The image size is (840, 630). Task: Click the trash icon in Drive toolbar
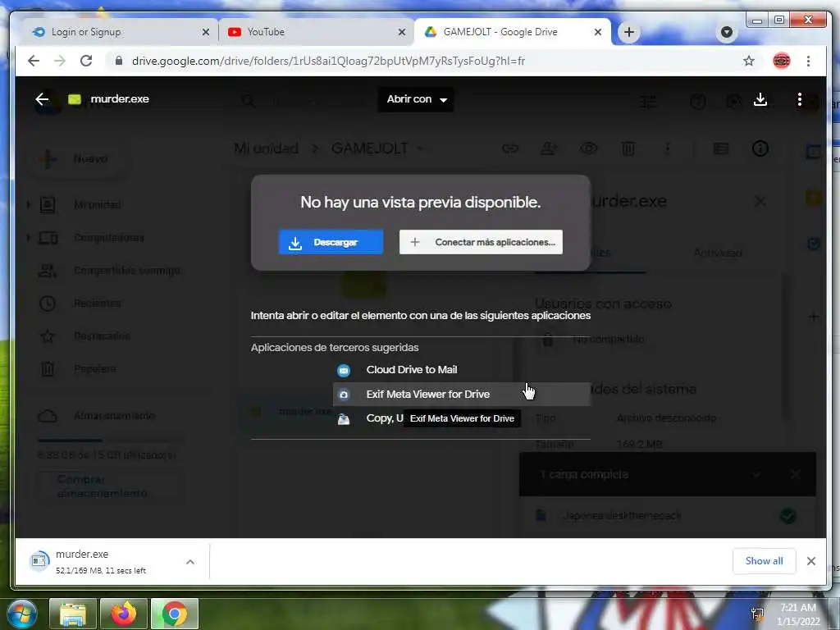[x=628, y=148]
